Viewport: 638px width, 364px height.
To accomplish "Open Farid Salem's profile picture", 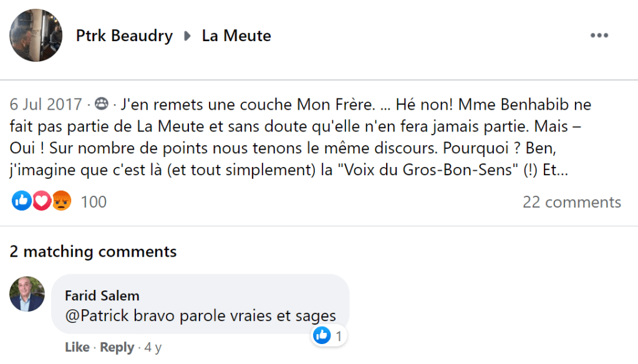I will [x=27, y=294].
